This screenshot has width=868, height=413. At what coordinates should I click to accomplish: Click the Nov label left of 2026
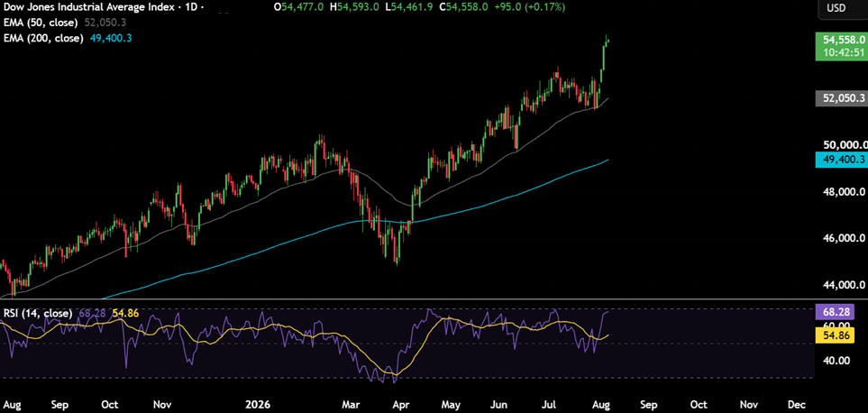163,404
